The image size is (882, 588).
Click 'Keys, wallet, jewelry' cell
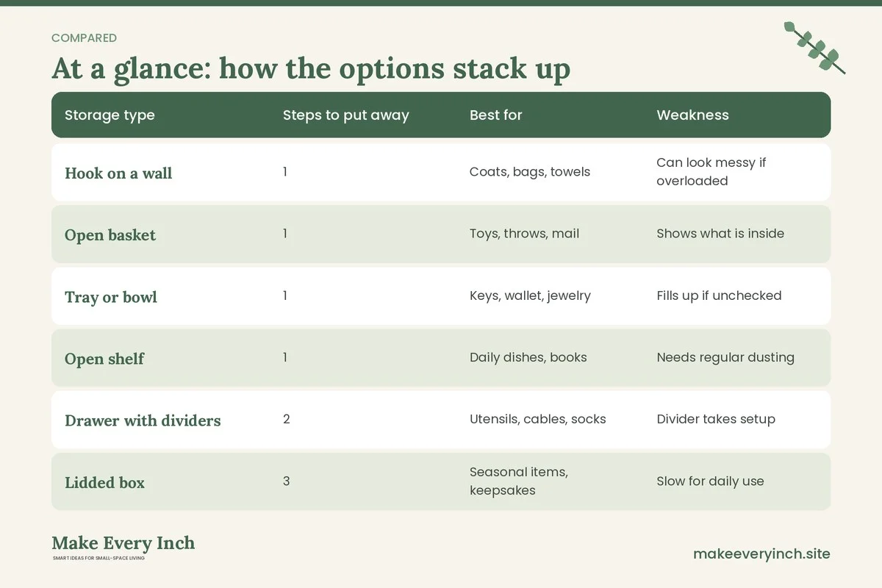click(x=530, y=295)
